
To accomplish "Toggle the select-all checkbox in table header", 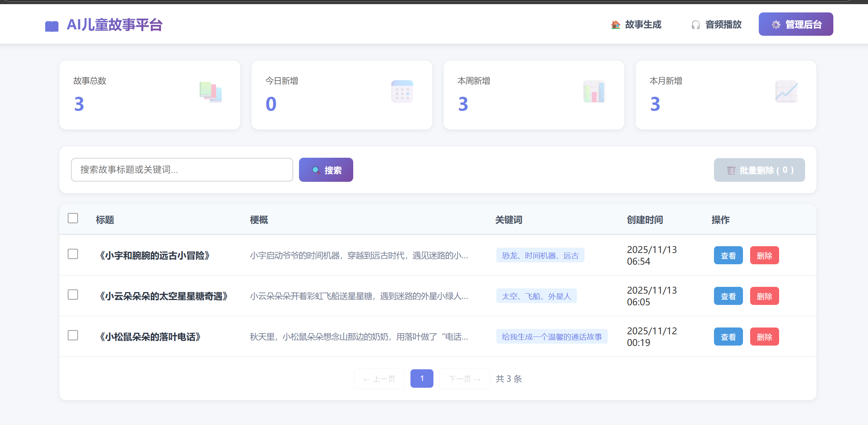I will [73, 218].
